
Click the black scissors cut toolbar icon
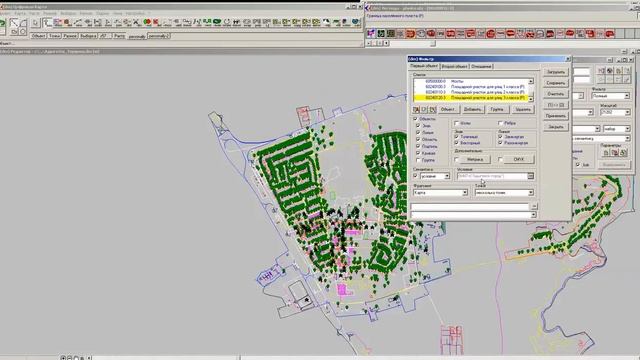click(137, 22)
